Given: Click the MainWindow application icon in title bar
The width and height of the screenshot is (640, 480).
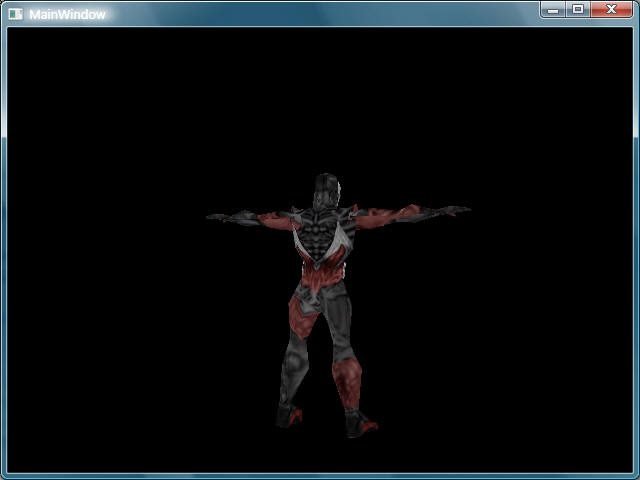Looking at the screenshot, I should [x=15, y=14].
